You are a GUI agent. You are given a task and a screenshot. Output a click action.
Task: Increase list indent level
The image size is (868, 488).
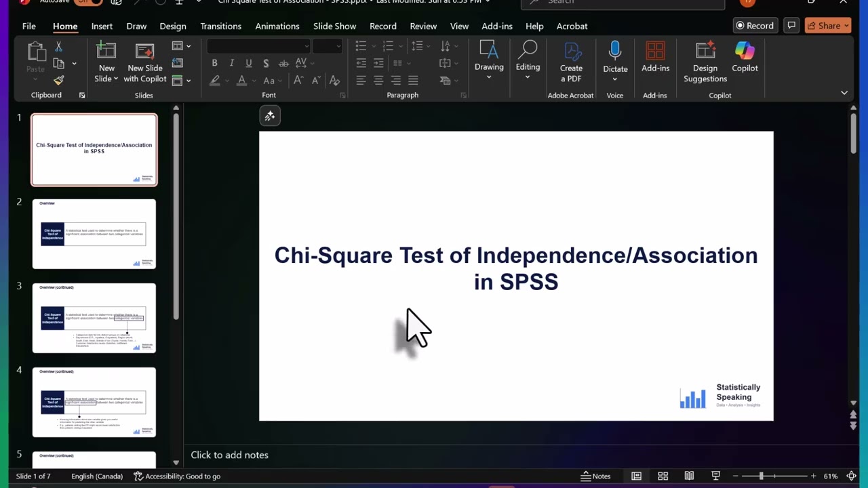[378, 63]
